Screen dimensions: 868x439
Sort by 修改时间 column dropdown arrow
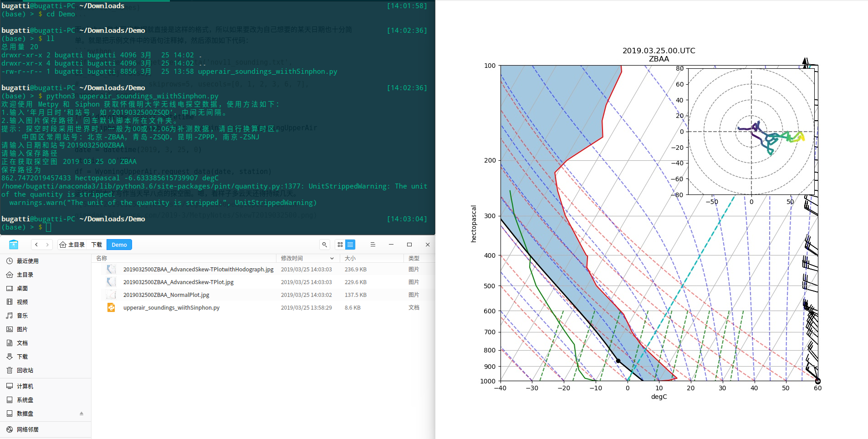click(332, 258)
